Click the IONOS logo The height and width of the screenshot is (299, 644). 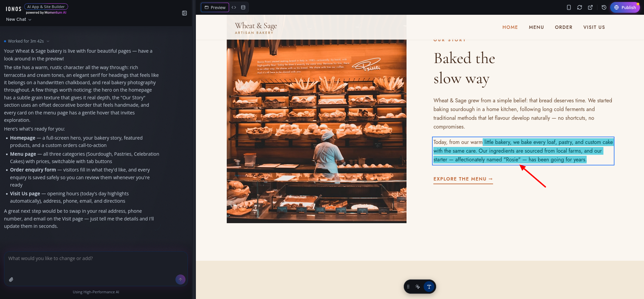pyautogui.click(x=13, y=9)
